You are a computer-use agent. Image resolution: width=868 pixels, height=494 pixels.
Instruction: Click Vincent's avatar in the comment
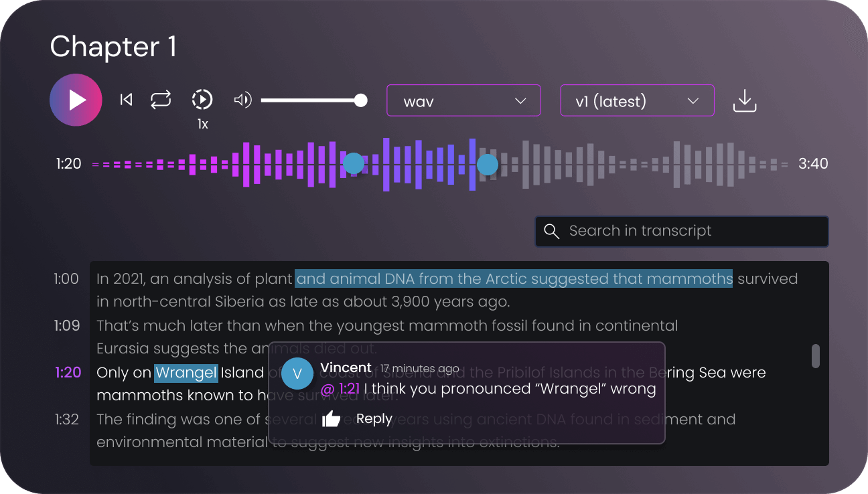coord(297,373)
